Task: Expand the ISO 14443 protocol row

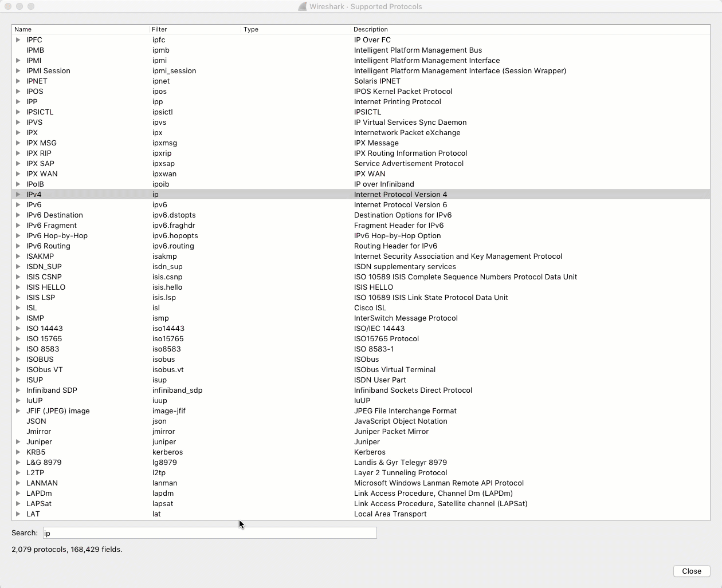Action: [18, 328]
